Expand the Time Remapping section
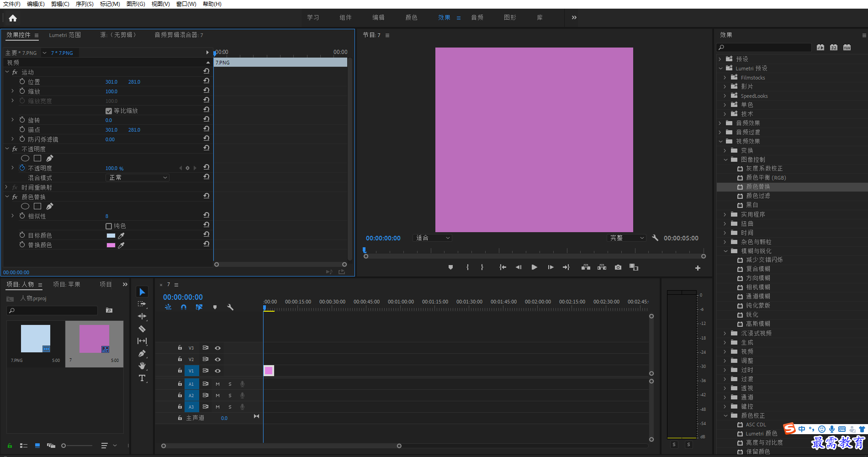This screenshot has height=457, width=868. point(7,187)
